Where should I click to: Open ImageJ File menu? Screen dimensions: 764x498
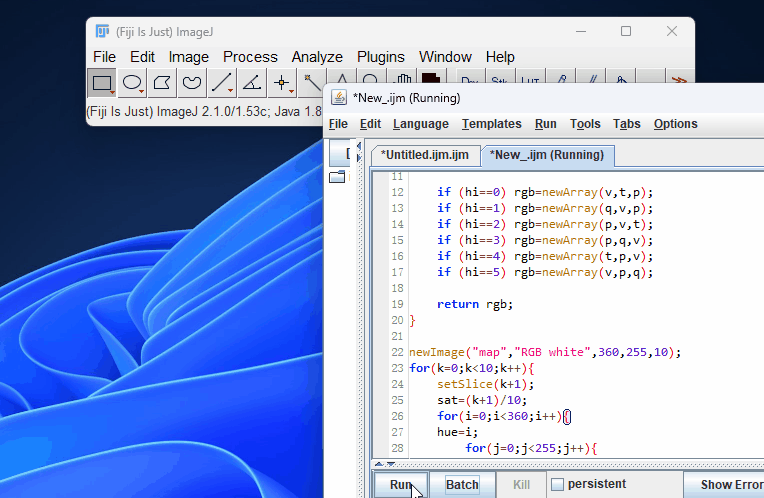tap(104, 57)
